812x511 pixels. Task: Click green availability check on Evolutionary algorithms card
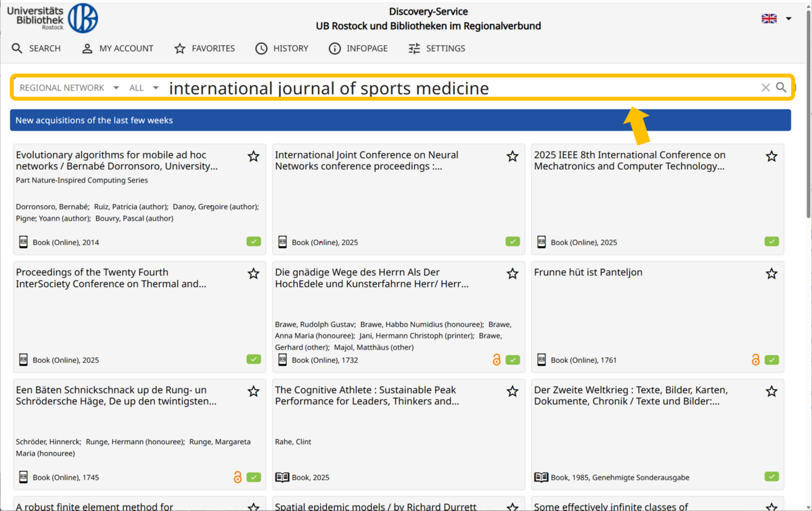[x=254, y=242]
